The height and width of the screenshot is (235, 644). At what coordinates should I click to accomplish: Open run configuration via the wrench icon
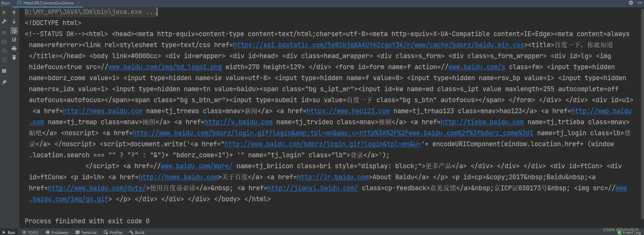[x=4, y=21]
